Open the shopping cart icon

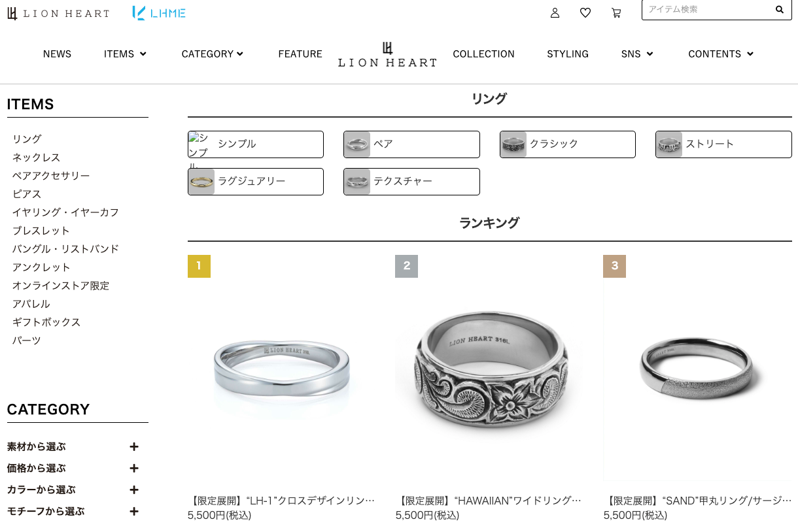pyautogui.click(x=616, y=13)
